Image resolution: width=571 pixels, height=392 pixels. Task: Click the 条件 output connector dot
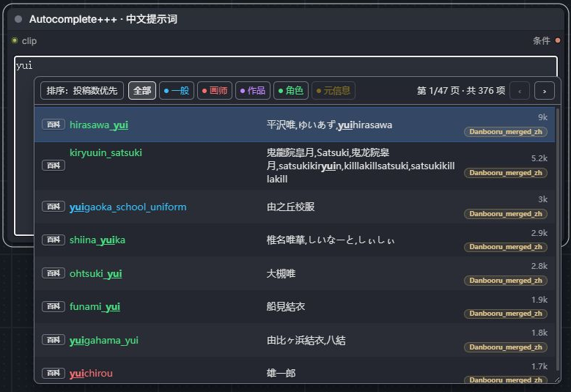(558, 40)
